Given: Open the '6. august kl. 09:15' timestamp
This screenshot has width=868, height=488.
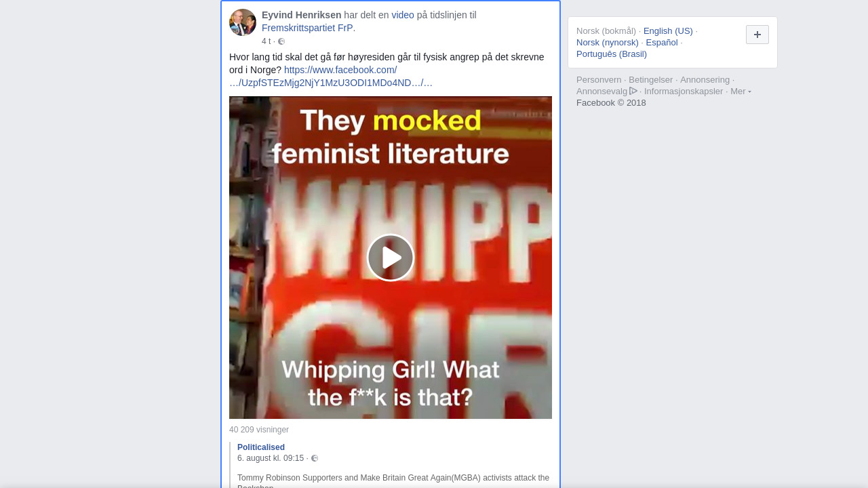Looking at the screenshot, I should point(271,458).
